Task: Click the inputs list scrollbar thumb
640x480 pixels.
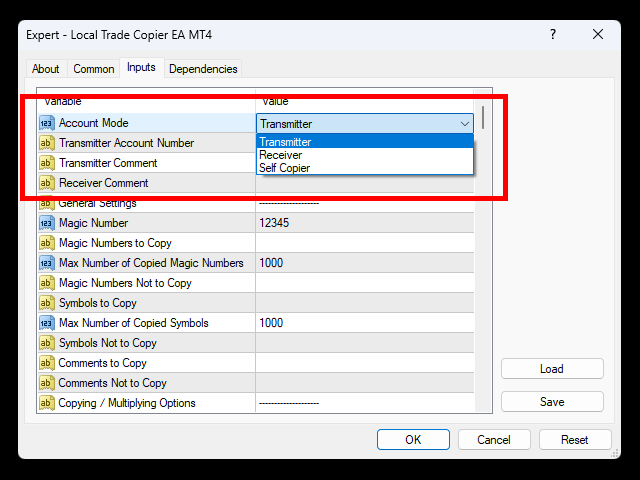Action: (x=483, y=118)
